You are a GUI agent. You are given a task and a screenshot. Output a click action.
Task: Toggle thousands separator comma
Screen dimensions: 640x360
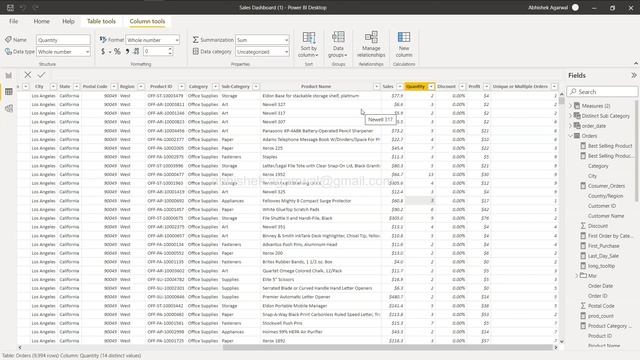[x=127, y=51]
